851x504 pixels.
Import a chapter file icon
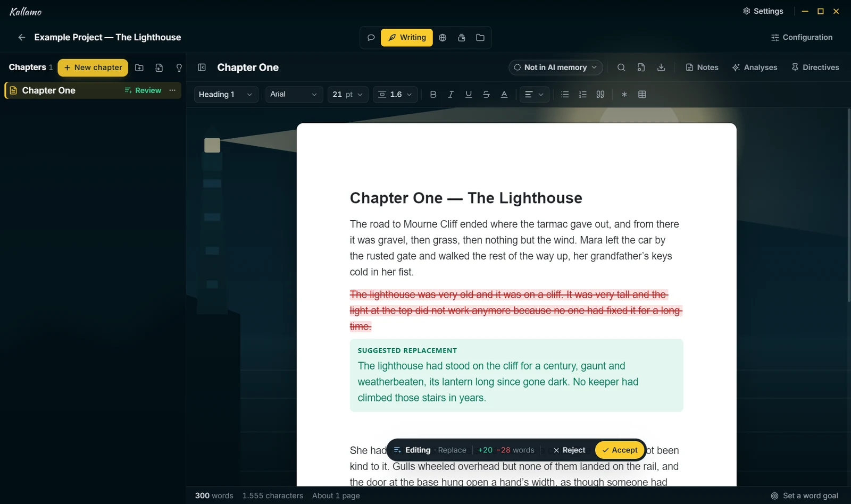tap(159, 68)
